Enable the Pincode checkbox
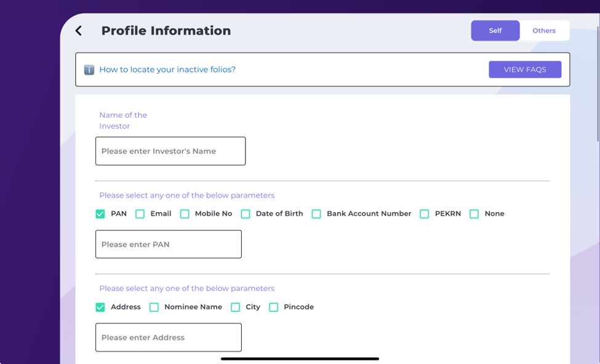 [274, 307]
